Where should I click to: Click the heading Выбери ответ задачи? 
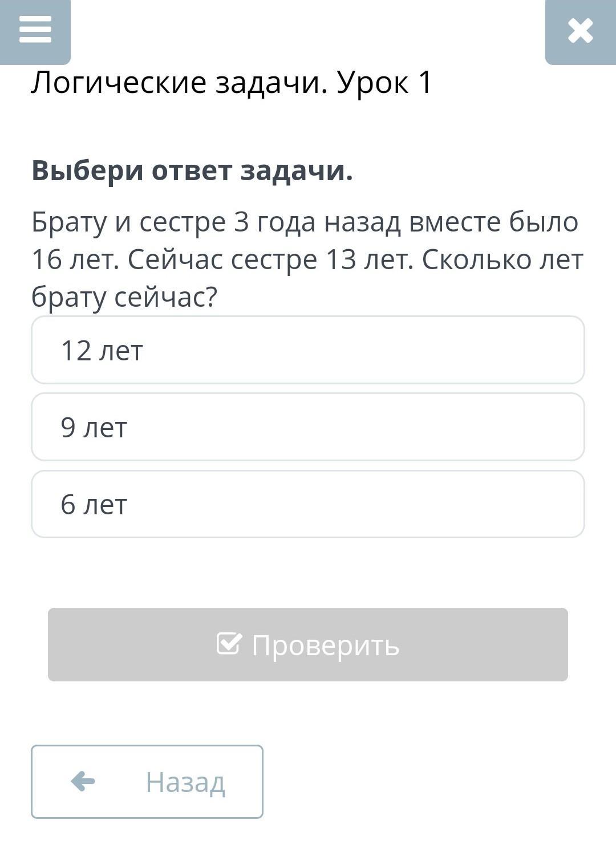(x=192, y=170)
